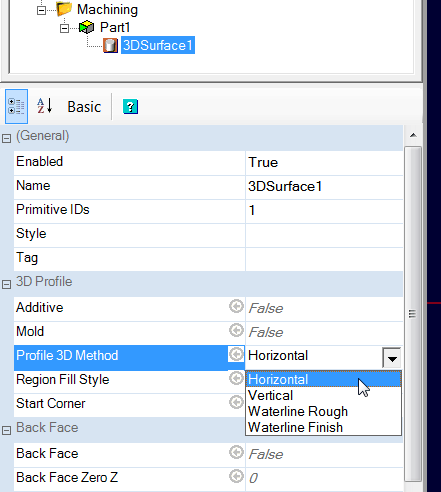This screenshot has width=441, height=492.
Task: Select the 3DSurface1 operation icon
Action: point(110,45)
